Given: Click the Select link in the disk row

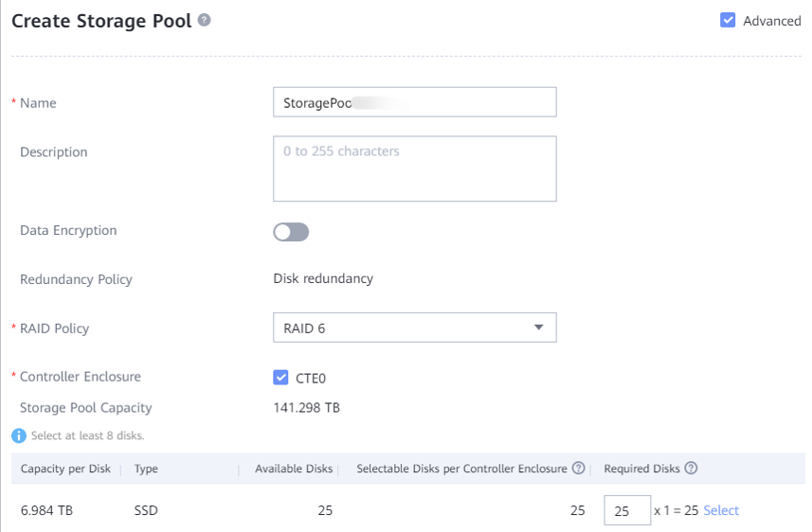Looking at the screenshot, I should 721,510.
